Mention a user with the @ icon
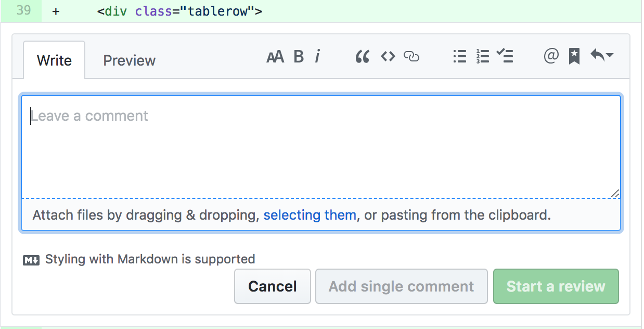Image resolution: width=644 pixels, height=329 pixels. click(x=551, y=56)
